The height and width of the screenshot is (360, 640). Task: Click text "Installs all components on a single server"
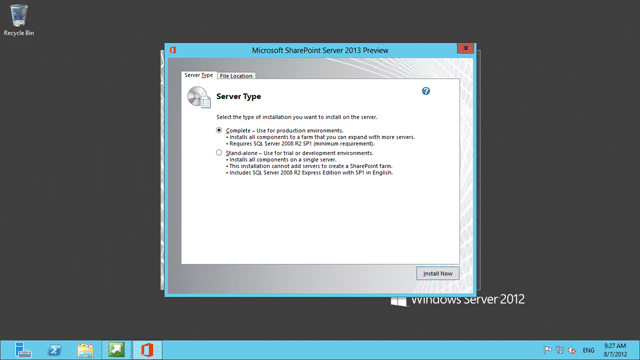pyautogui.click(x=282, y=160)
